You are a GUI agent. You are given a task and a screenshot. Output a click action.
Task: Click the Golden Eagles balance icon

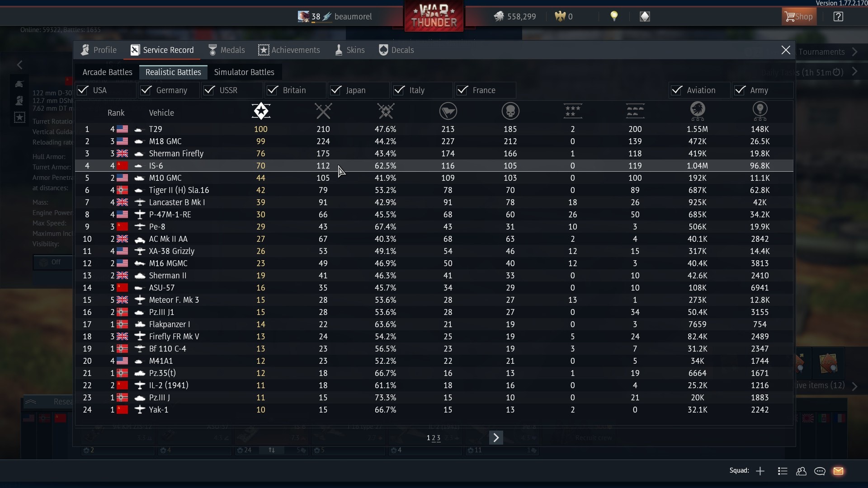560,17
